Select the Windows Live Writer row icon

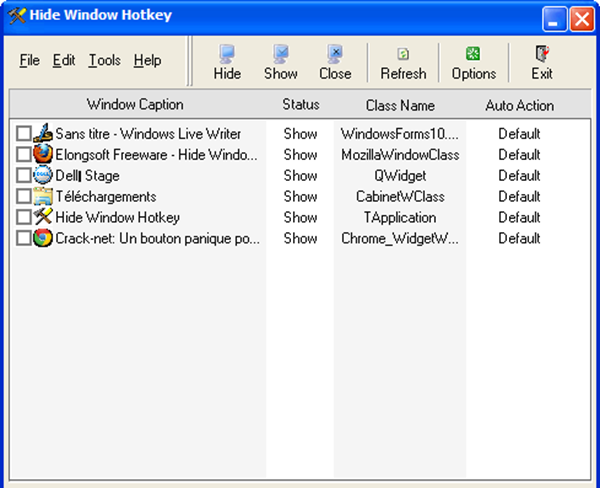42,133
